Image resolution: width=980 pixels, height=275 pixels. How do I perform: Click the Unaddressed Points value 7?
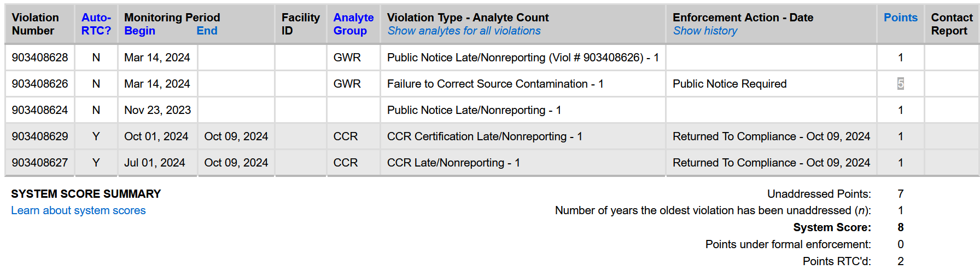tap(900, 194)
